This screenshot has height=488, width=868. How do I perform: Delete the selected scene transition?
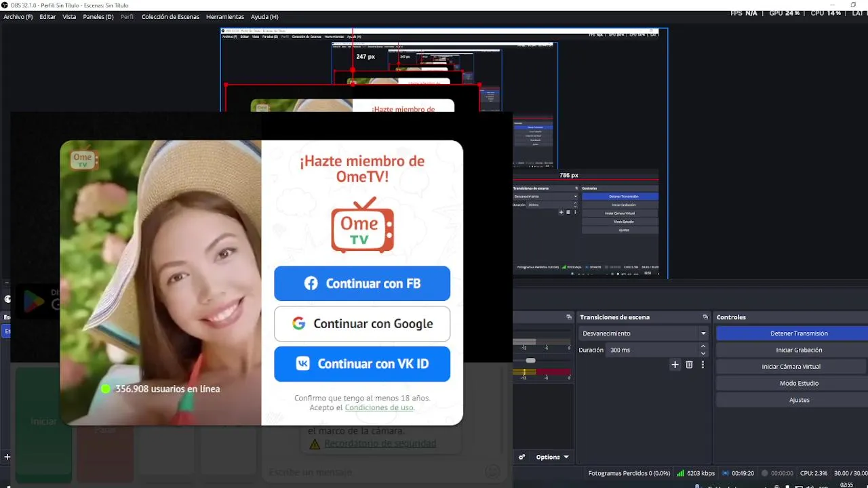(689, 365)
